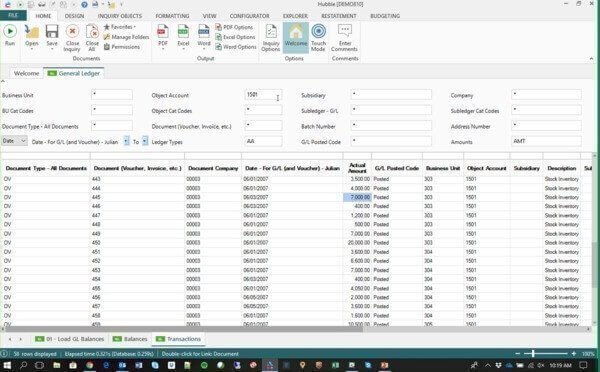This screenshot has width=600, height=372.
Task: Click the Document Company column header
Action: pyautogui.click(x=213, y=168)
